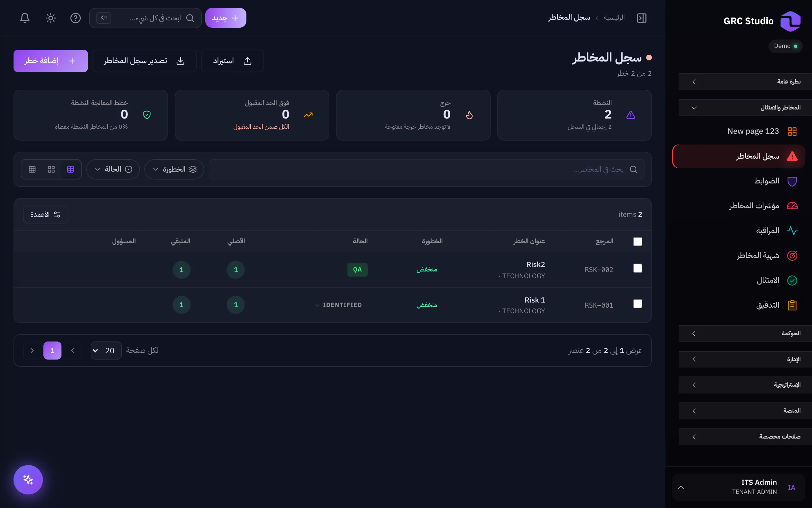The width and height of the screenshot is (812, 508).
Task: Toggle the select-all header checkbox
Action: pos(637,242)
